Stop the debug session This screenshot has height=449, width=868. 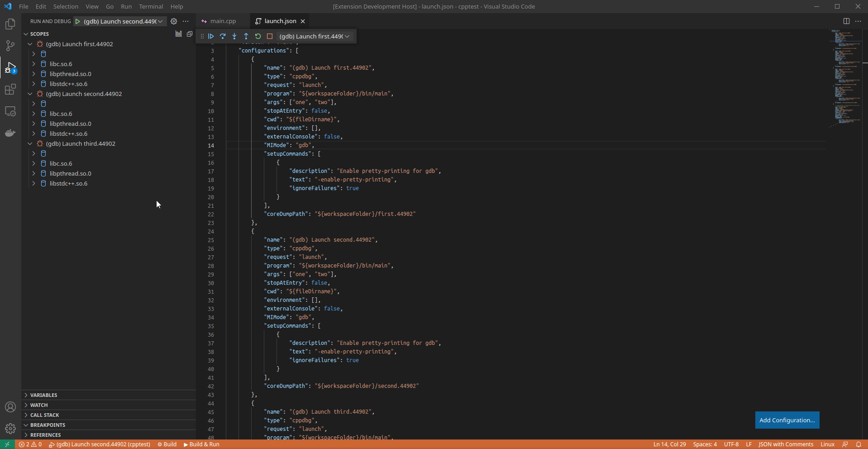point(270,36)
